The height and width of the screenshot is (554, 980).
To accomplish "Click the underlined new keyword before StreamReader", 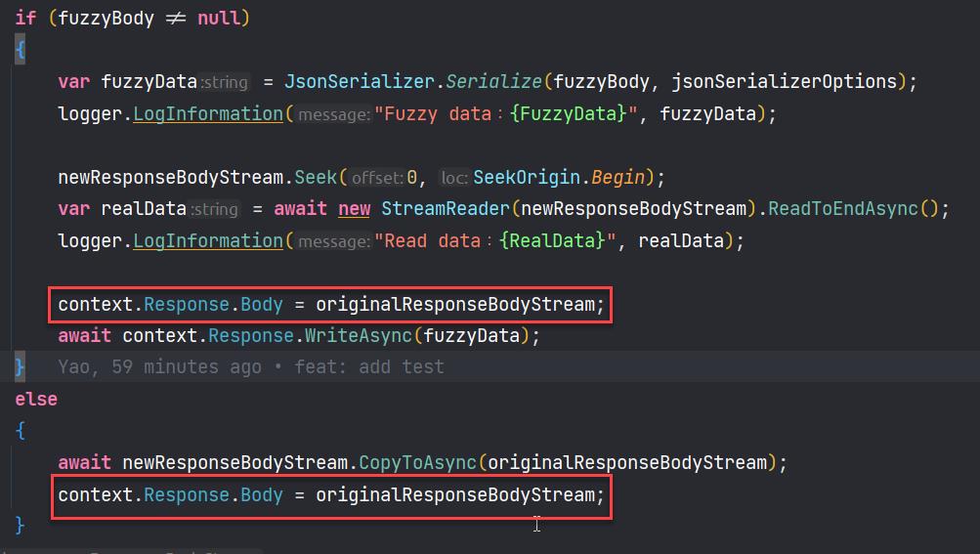I will (x=354, y=209).
